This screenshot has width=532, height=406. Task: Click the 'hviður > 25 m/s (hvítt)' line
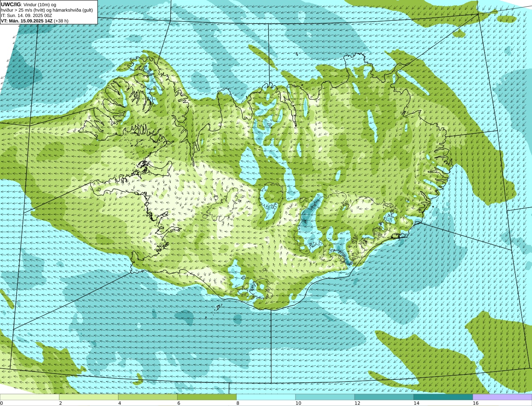(x=47, y=10)
